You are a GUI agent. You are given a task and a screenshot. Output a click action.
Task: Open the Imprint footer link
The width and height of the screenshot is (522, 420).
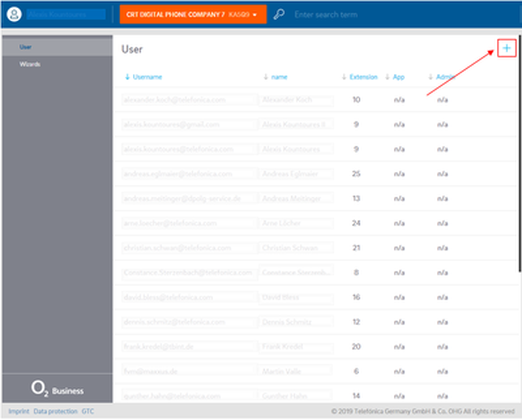pos(19,411)
